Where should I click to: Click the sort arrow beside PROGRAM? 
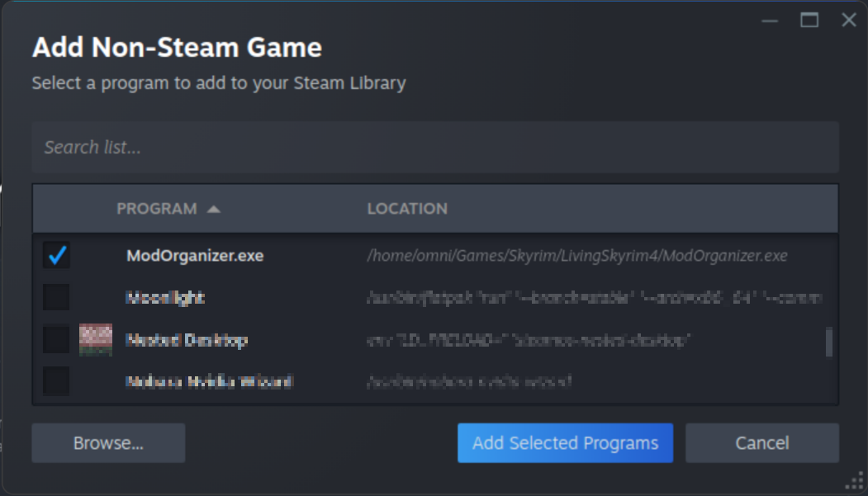[x=214, y=209]
